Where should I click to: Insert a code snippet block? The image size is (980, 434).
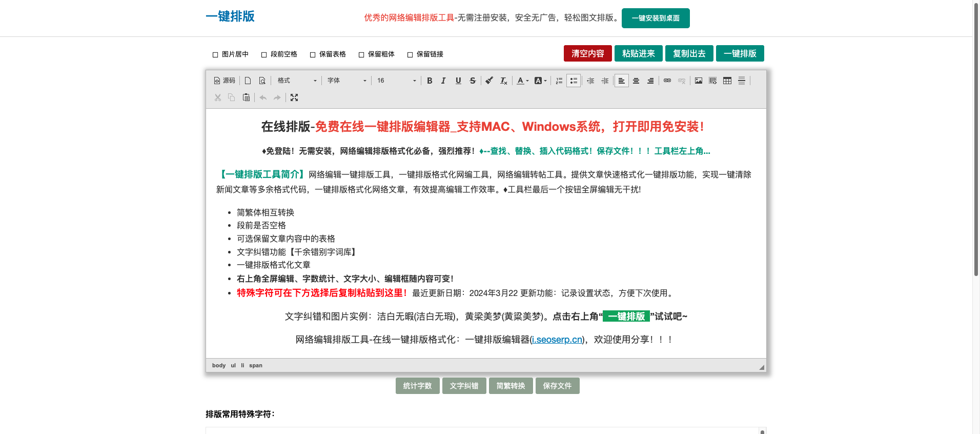click(713, 81)
